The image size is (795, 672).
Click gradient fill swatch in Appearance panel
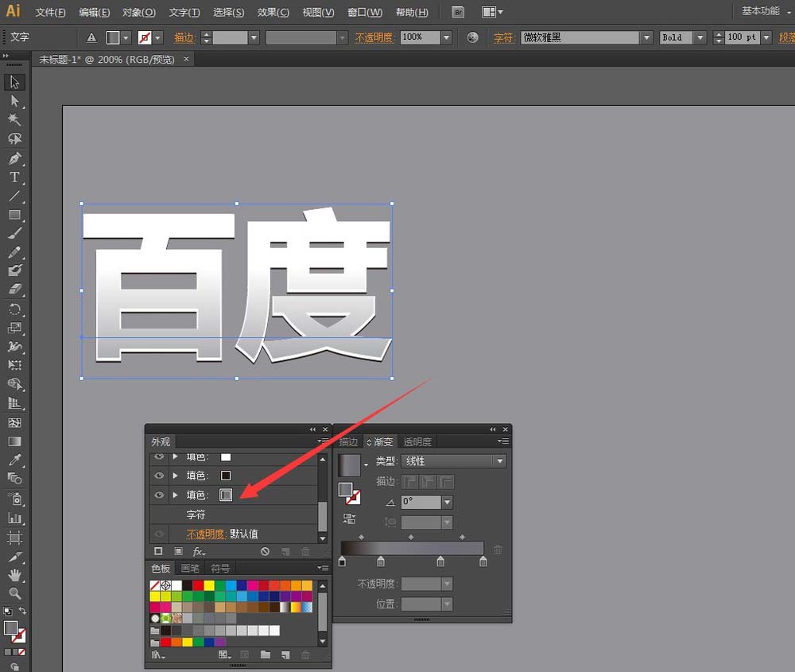point(226,495)
